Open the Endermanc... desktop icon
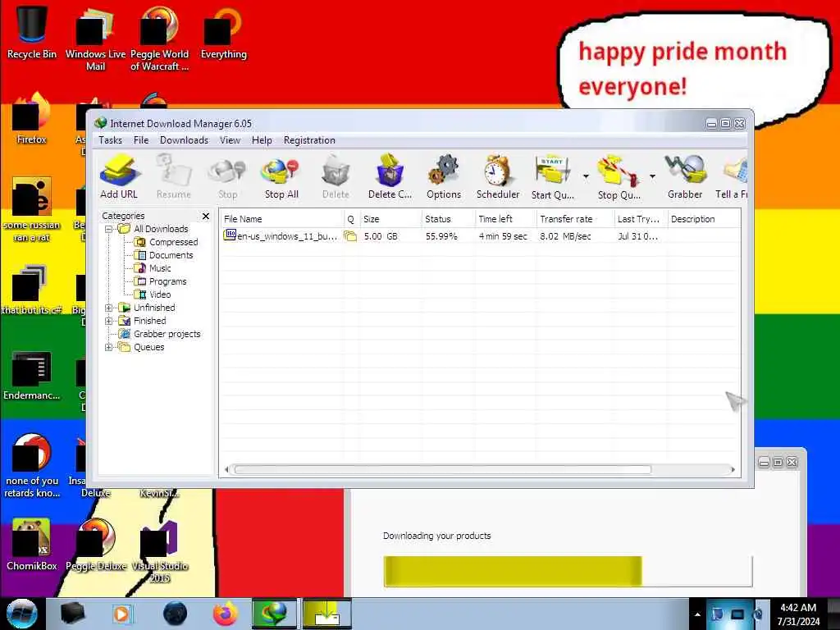Viewport: 840px width, 630px height. click(32, 375)
